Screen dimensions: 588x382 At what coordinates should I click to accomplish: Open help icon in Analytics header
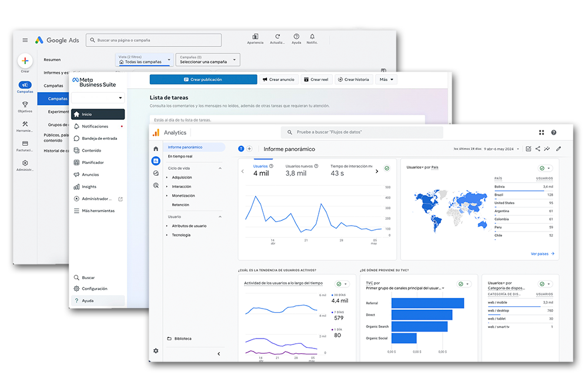click(553, 132)
